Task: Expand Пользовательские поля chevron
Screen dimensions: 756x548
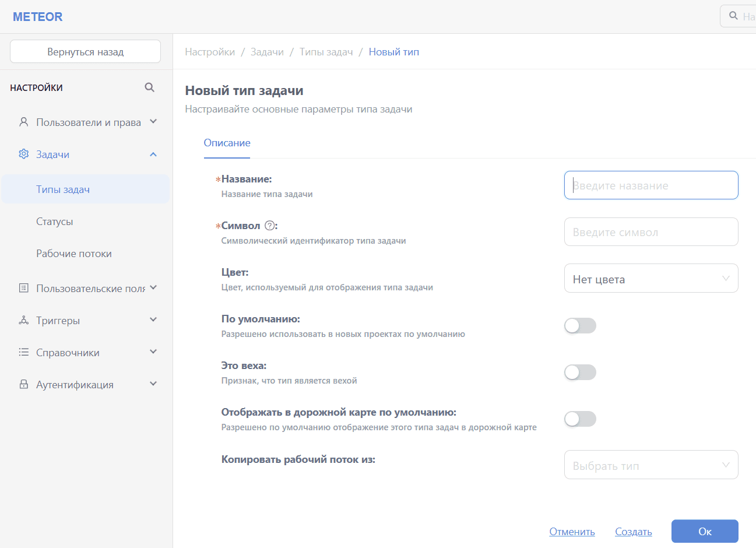Action: 153,287
